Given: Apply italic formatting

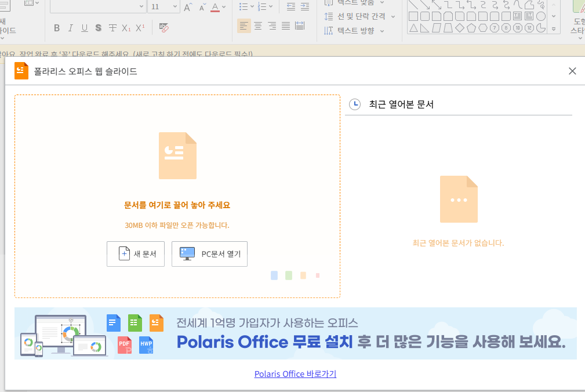Looking at the screenshot, I should pos(70,27).
